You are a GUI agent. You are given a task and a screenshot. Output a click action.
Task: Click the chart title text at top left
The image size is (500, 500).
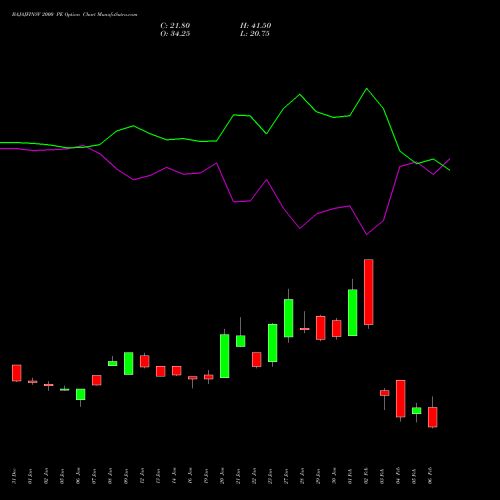click(74, 15)
